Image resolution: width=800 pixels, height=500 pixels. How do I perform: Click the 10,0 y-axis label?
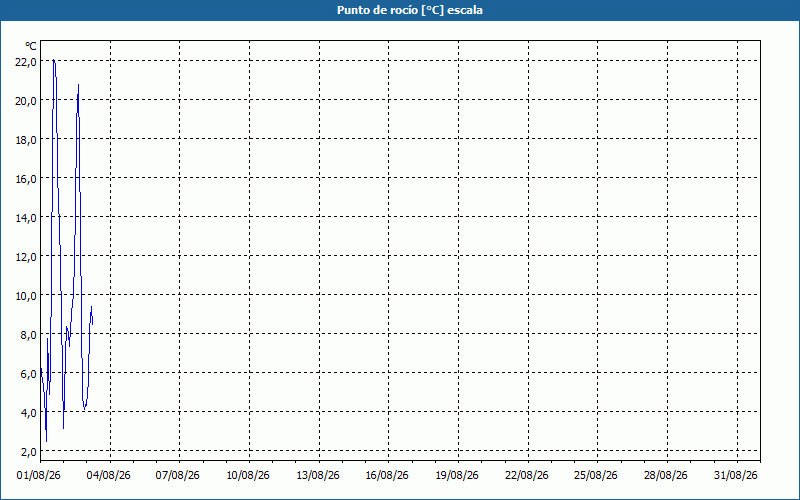26,296
